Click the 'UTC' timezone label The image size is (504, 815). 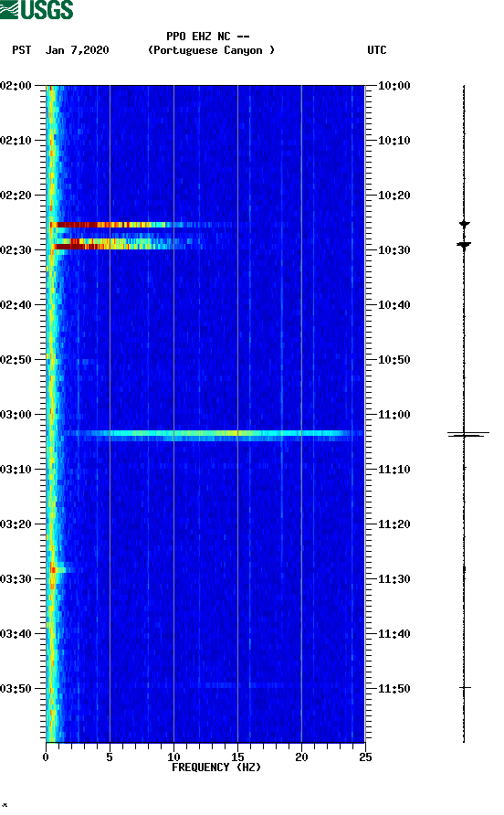(377, 50)
